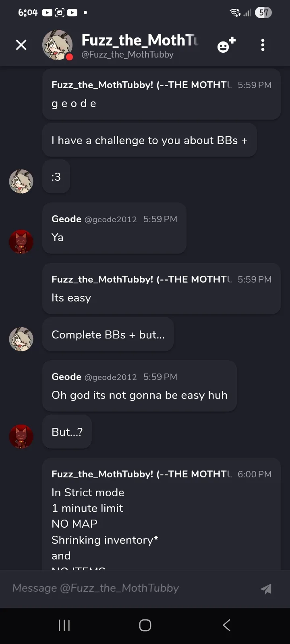Tap the moth avatar beside ':3' message
290x644 pixels.
point(21,182)
